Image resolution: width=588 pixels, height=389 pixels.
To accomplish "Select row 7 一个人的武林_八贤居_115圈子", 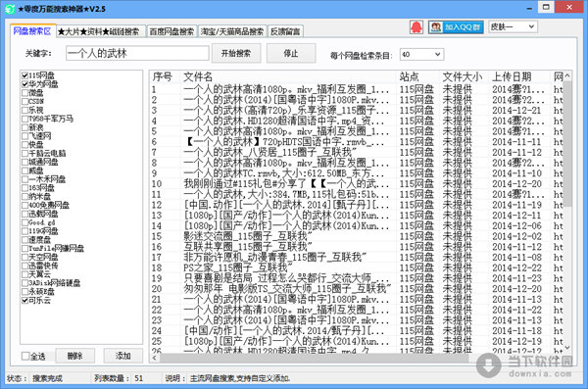I will 357,152.
